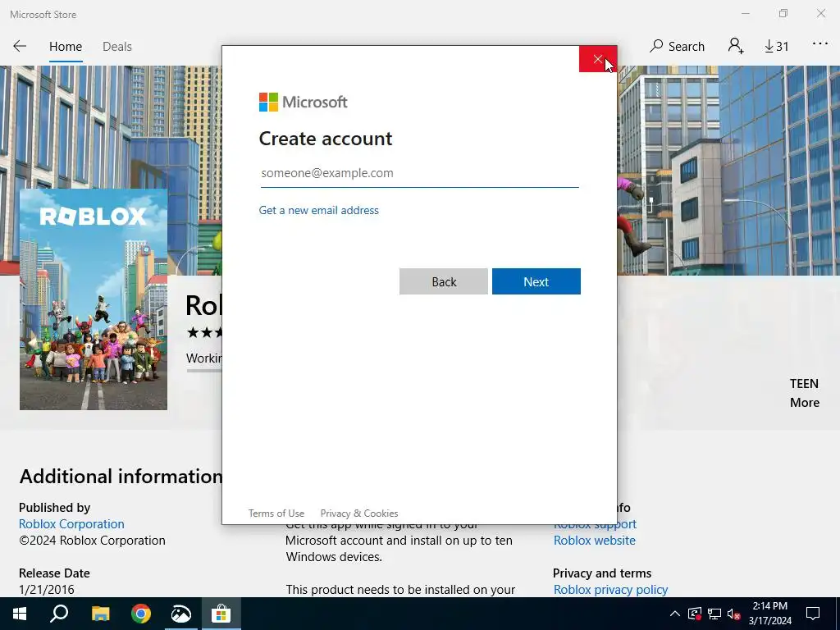The width and height of the screenshot is (840, 630).
Task: Open Roblox privacy policy link
Action: click(x=610, y=589)
